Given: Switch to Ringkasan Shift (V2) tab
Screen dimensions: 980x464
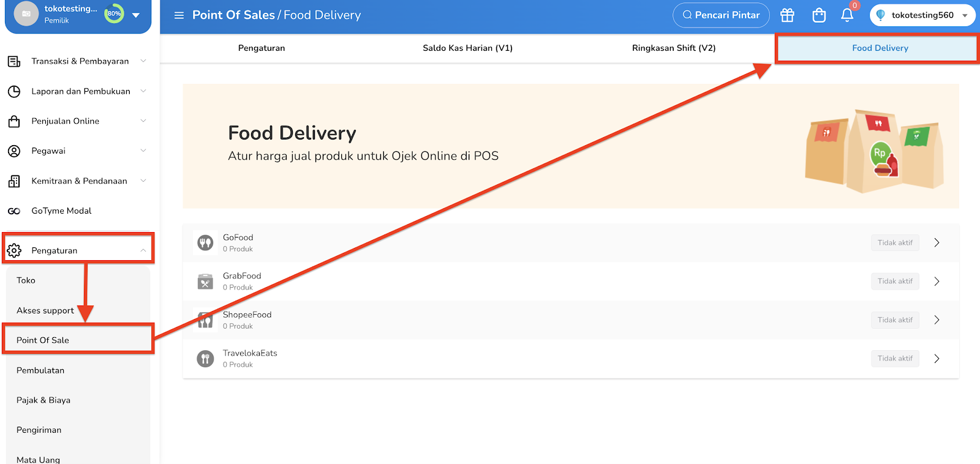Looking at the screenshot, I should pyautogui.click(x=674, y=48).
